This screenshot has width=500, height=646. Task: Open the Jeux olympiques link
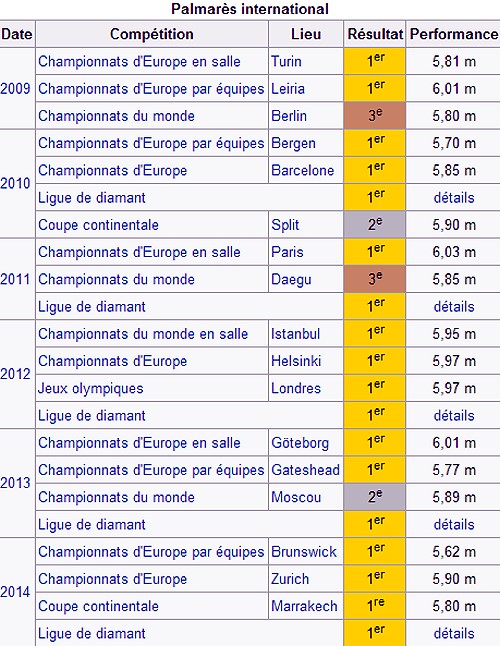pyautogui.click(x=91, y=388)
